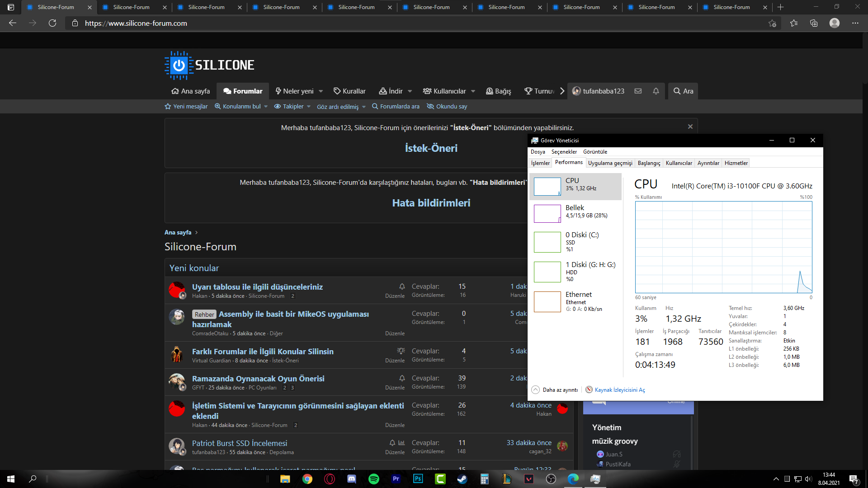Open Patriot Burst SSD İncelemesi thread
The width and height of the screenshot is (868, 488).
(x=240, y=443)
